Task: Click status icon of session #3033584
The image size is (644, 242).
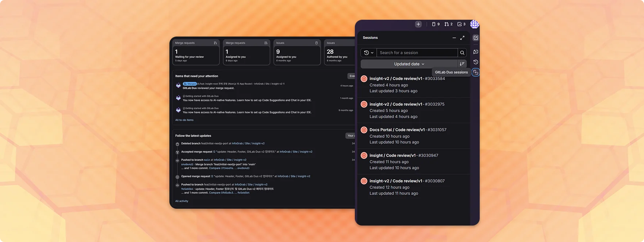Action: pyautogui.click(x=364, y=79)
